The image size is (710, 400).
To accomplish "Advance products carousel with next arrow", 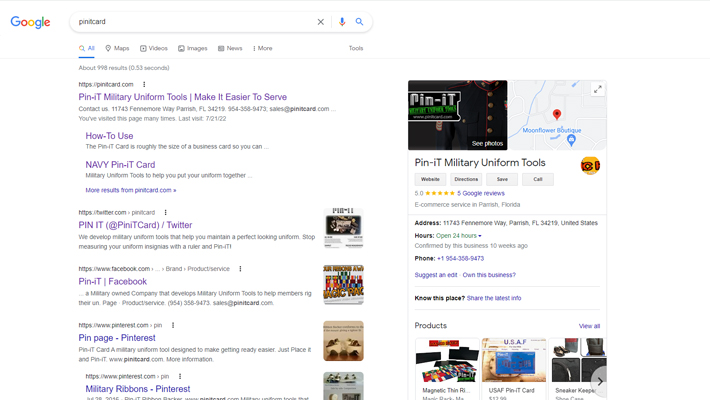I will (600, 382).
